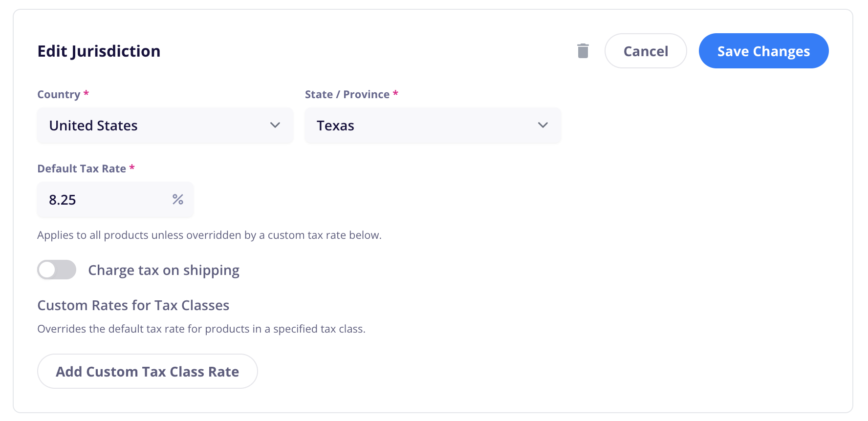Add Custom Tax Class Rate

[148, 371]
